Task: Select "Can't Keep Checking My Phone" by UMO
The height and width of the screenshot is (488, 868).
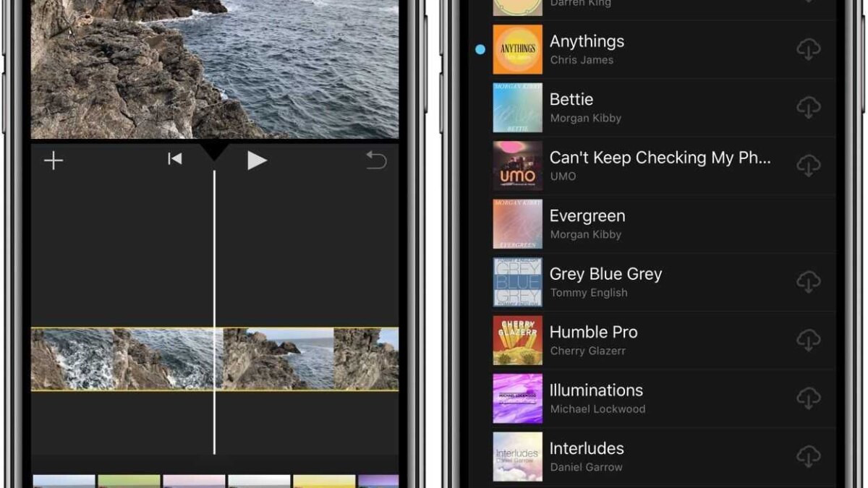Action: (x=651, y=166)
